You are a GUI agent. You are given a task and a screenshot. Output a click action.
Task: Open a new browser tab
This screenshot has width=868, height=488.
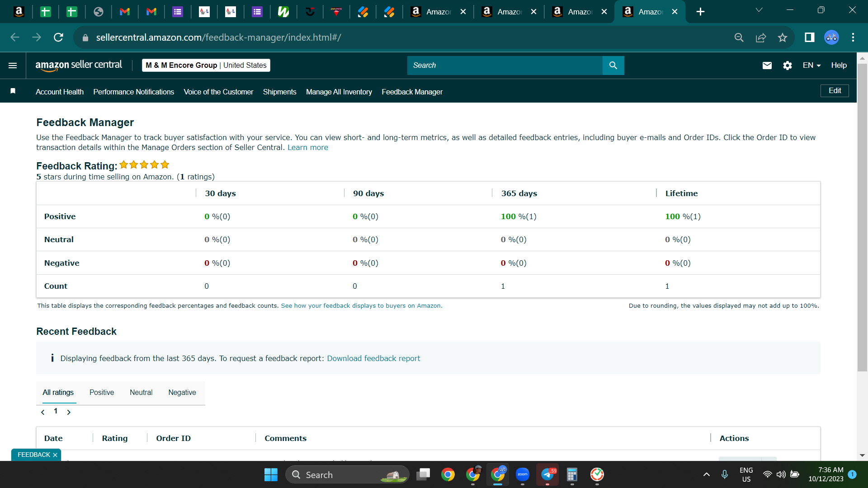tap(700, 12)
